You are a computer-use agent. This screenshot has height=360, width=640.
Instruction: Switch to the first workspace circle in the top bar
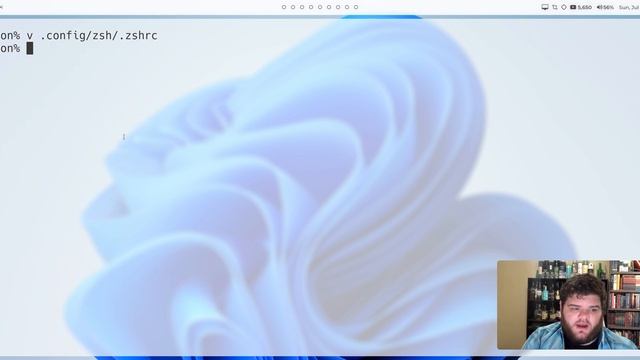click(x=284, y=7)
